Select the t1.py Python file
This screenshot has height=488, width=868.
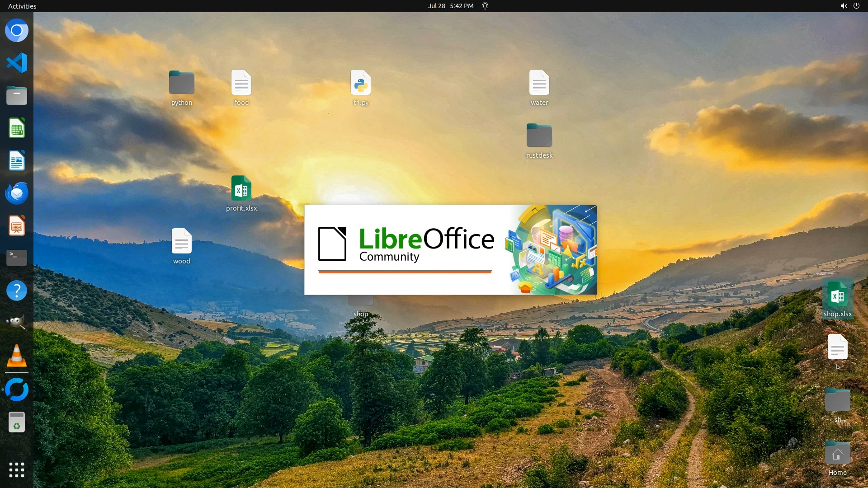point(361,83)
